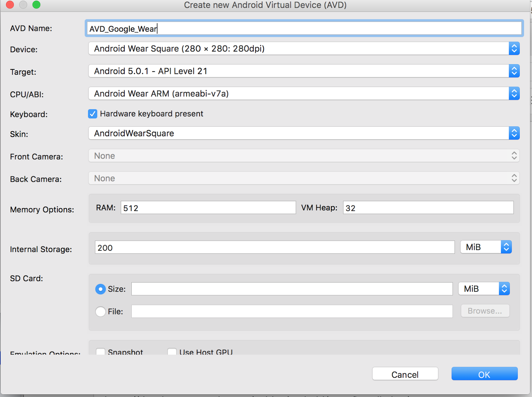
Task: Open the Target API level dropdown
Action: click(304, 71)
